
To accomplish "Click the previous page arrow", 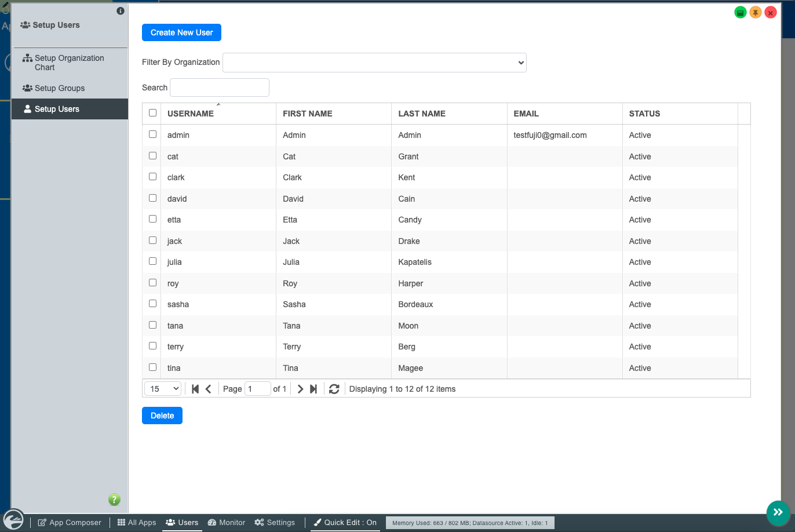I will [x=209, y=389].
